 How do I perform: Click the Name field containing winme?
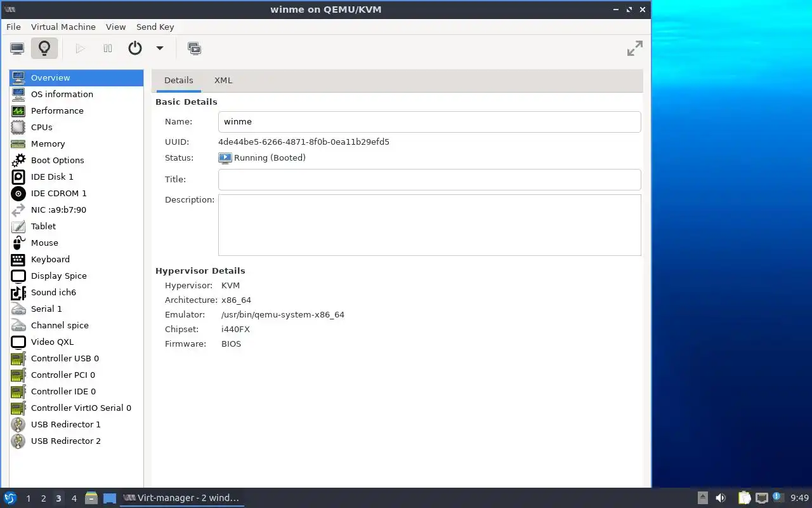[429, 122]
